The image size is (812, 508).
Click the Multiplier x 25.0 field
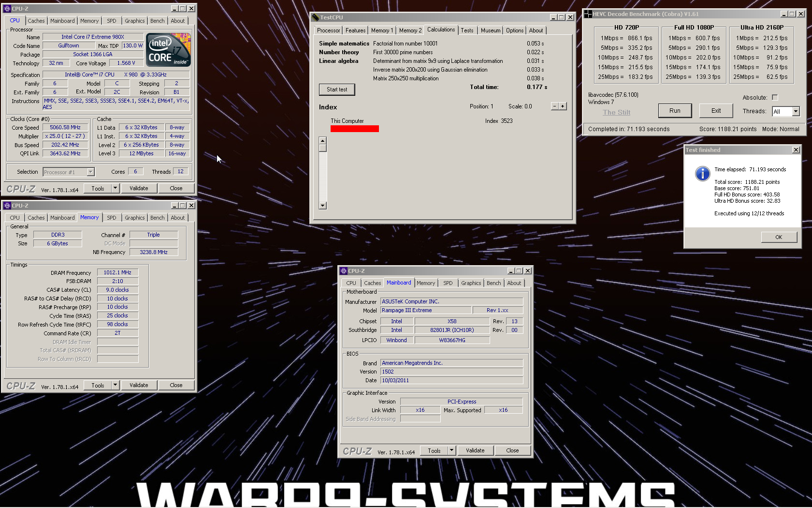pos(65,136)
